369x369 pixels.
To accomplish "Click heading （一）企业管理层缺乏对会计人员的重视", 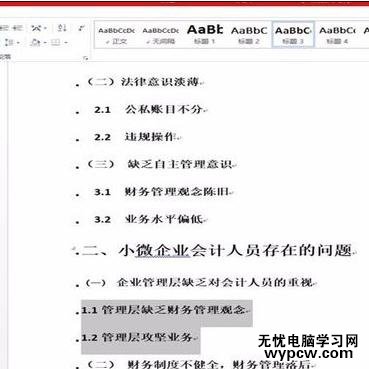I will click(200, 283).
